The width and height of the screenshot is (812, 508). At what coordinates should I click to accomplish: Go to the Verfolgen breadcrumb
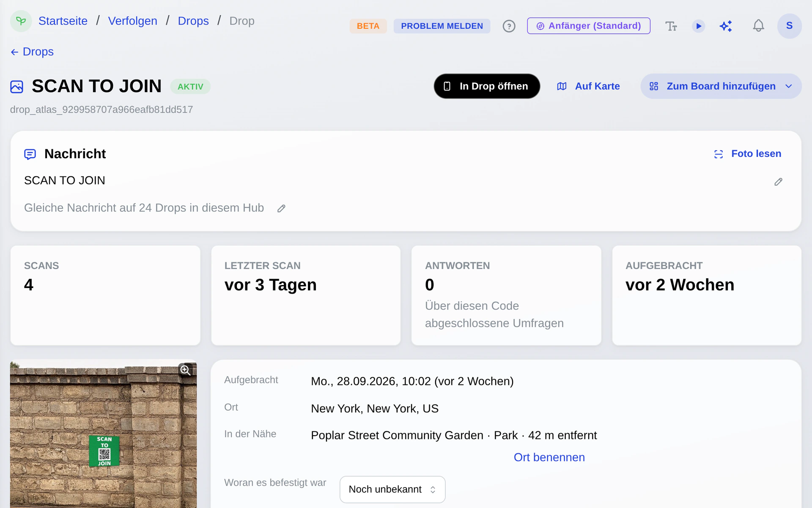coord(133,21)
